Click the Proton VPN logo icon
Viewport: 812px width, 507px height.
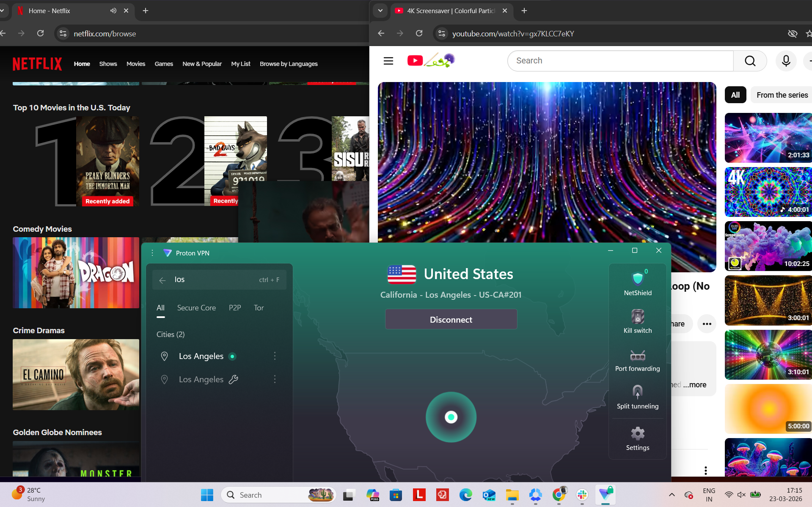tap(168, 253)
